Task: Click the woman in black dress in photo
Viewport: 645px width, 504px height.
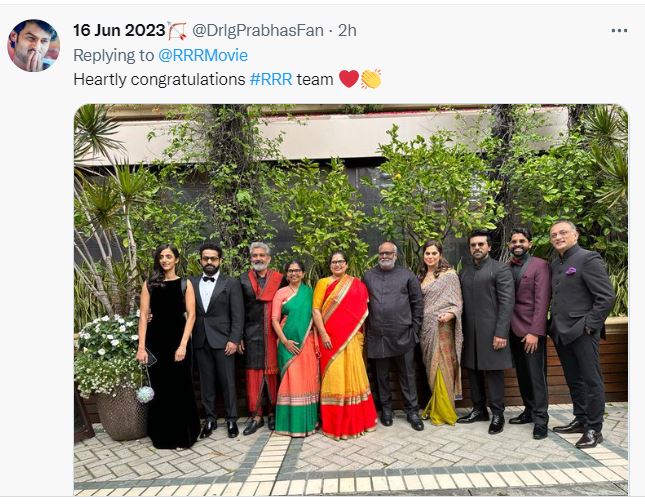Action: [x=169, y=346]
